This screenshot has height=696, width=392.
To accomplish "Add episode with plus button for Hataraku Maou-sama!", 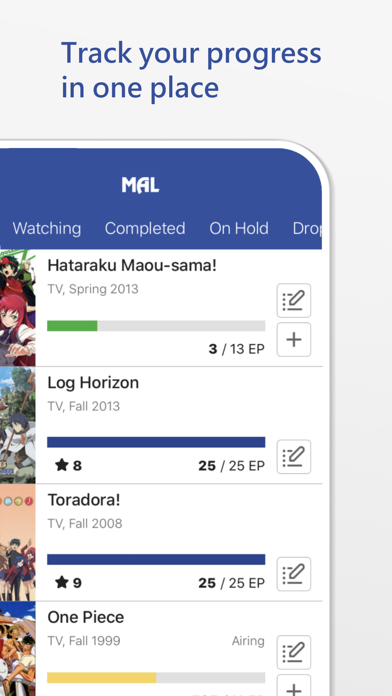I will tap(293, 340).
